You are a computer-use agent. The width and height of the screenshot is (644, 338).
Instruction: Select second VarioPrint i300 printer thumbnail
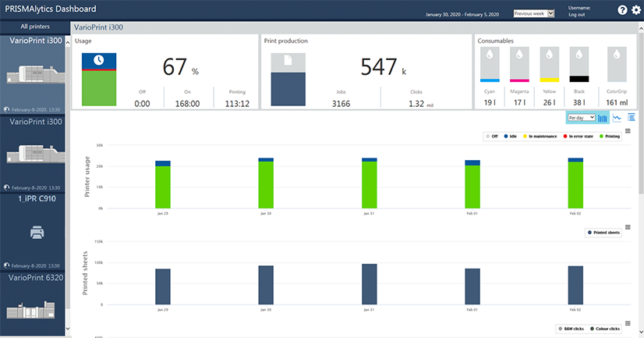coord(35,155)
